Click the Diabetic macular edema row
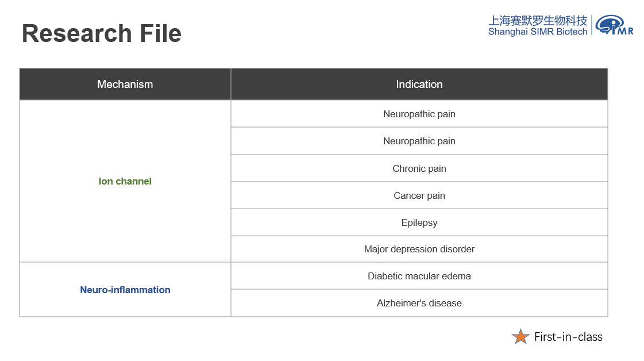Image resolution: width=644 pixels, height=361 pixels. tap(419, 276)
